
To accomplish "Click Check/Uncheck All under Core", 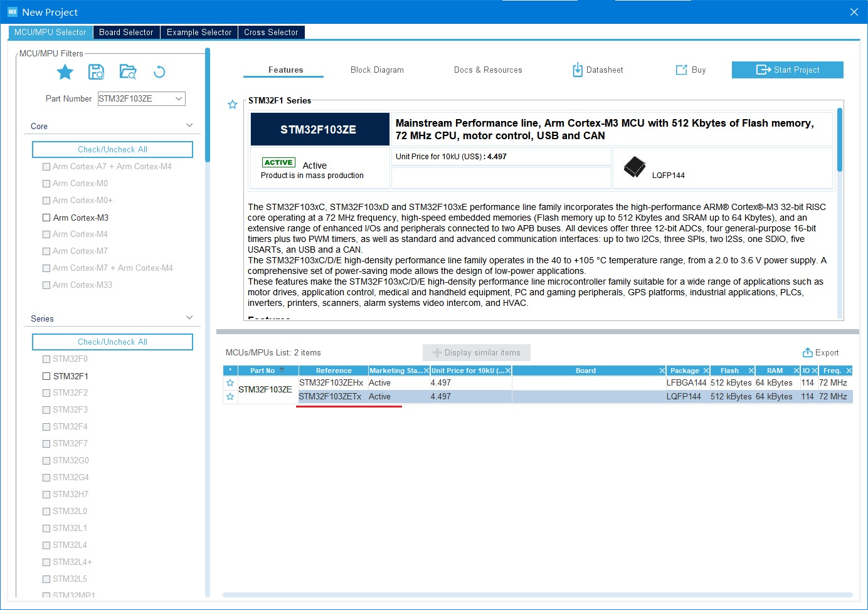I will (112, 149).
